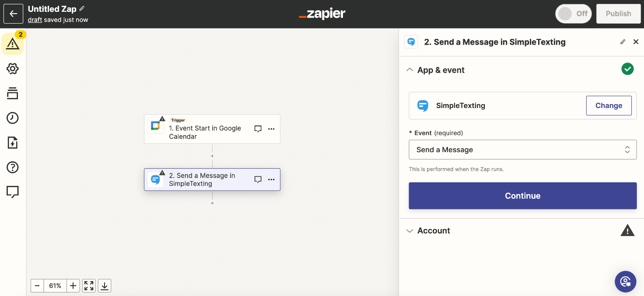Click the panel title SimpleTexting icon
The height and width of the screenshot is (296, 644).
(x=411, y=42)
